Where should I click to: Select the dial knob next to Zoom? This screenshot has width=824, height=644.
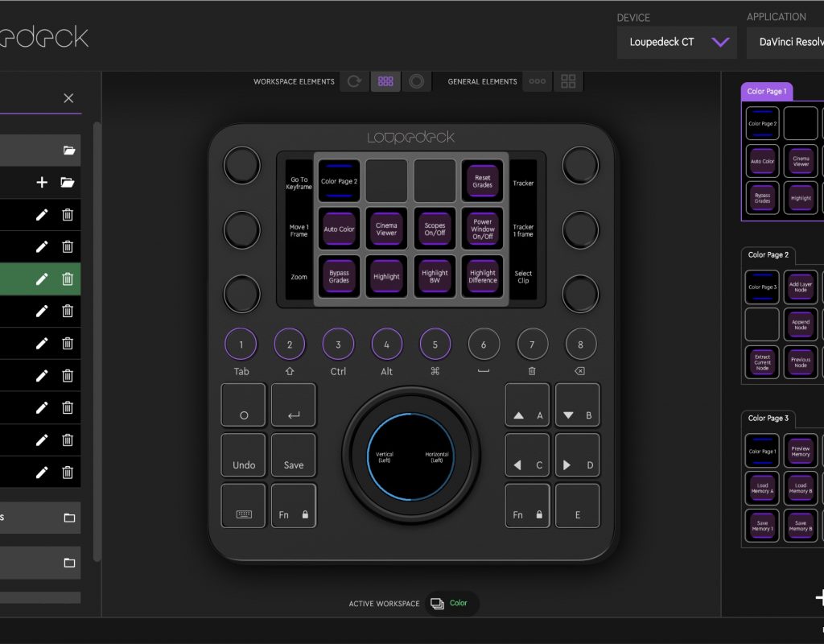click(x=241, y=293)
